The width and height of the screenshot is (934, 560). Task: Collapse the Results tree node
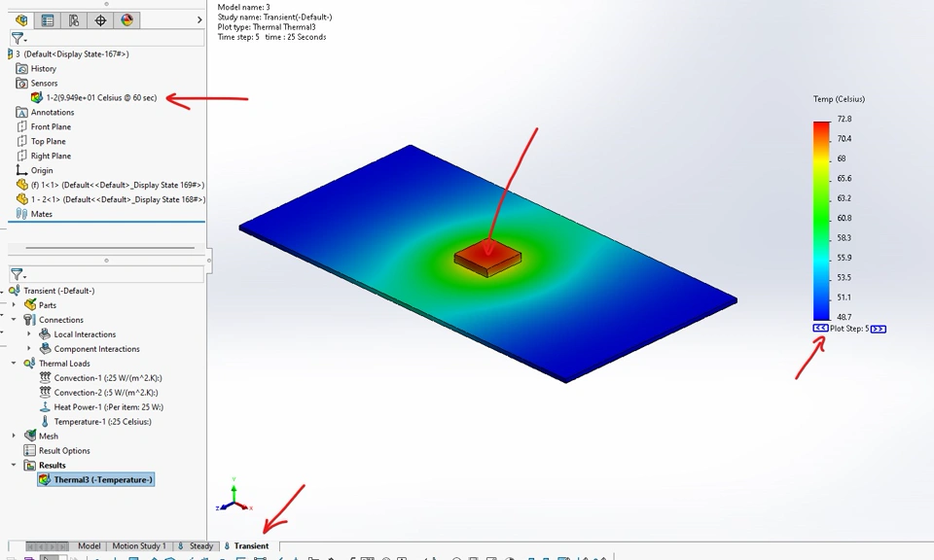click(14, 466)
